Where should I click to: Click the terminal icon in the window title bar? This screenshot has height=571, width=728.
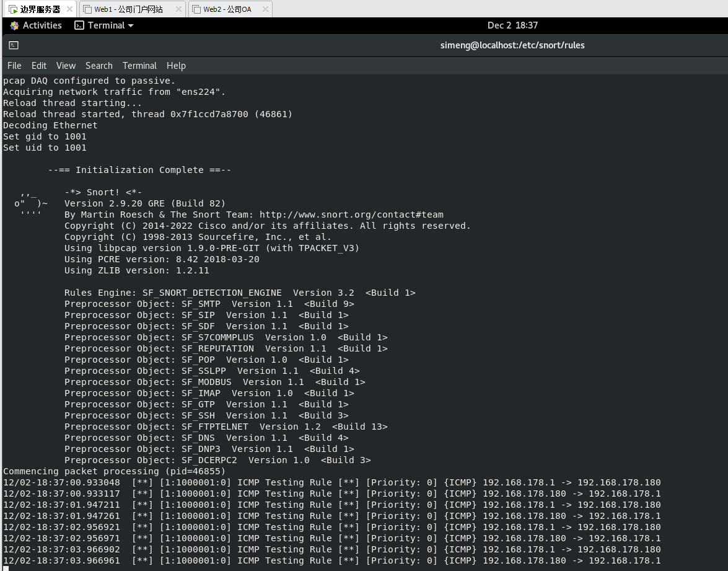tap(14, 45)
